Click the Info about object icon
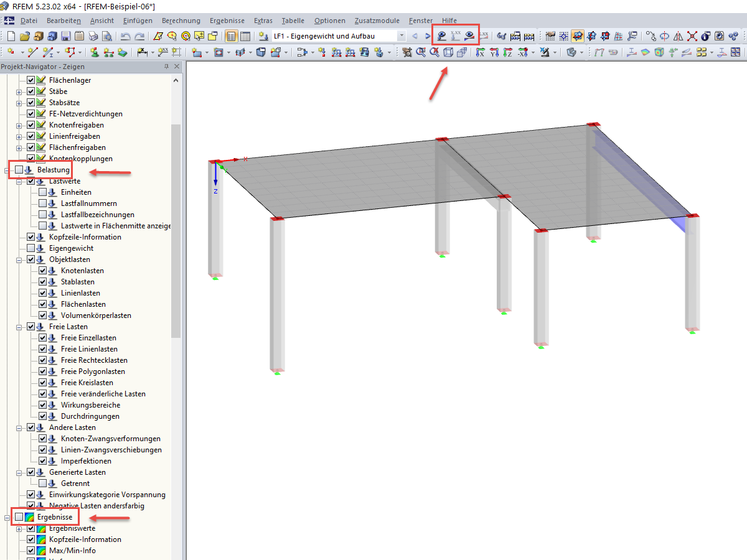Screen dimensions: 747x560 point(706,36)
